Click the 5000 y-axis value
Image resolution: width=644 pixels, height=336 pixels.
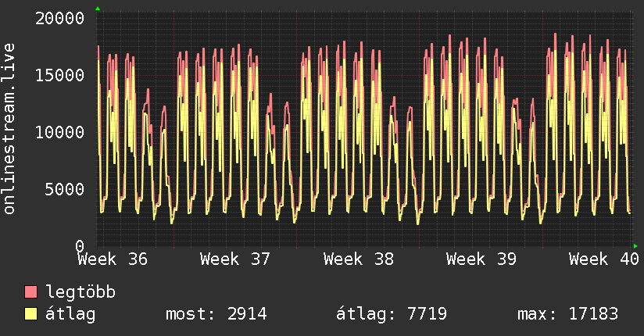65,189
